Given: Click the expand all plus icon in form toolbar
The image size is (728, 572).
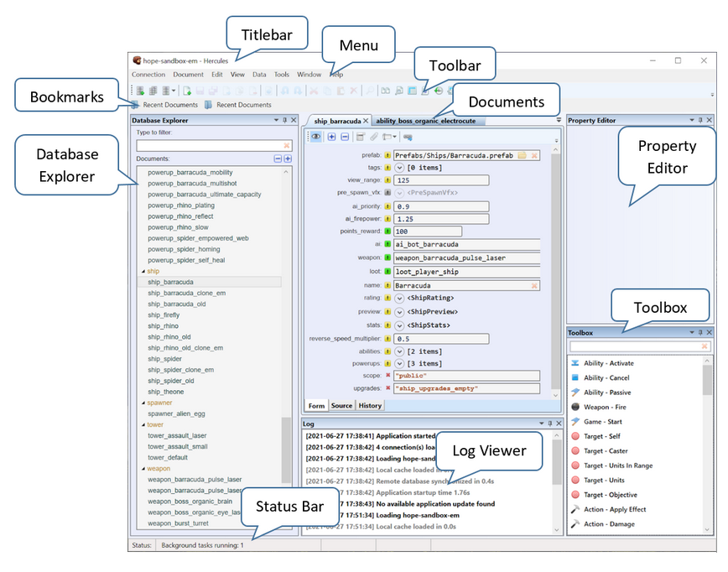Looking at the screenshot, I should (332, 137).
